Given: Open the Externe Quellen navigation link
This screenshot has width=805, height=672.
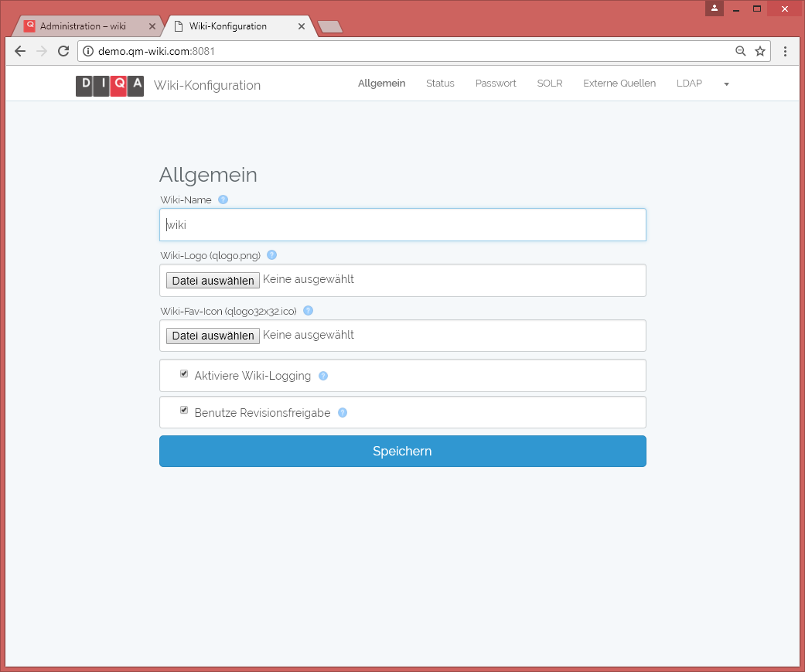Looking at the screenshot, I should click(x=619, y=84).
